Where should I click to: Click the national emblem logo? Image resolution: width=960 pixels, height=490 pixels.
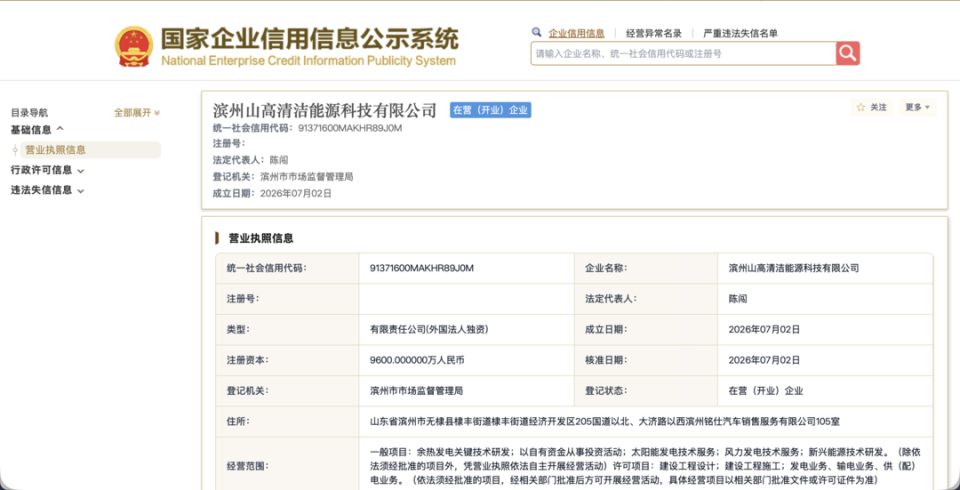click(134, 47)
